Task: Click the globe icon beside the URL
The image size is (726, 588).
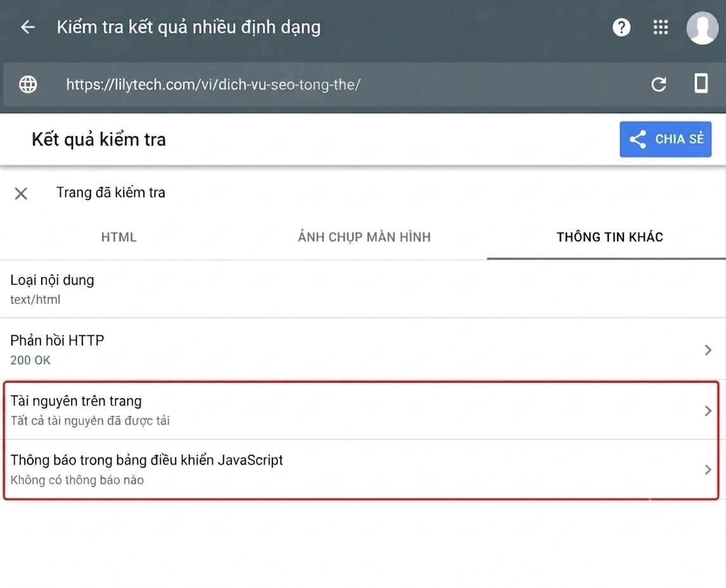Action: click(x=28, y=84)
